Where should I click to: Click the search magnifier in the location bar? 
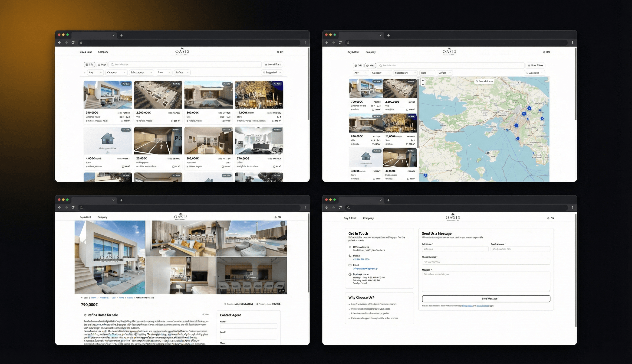[x=113, y=64]
